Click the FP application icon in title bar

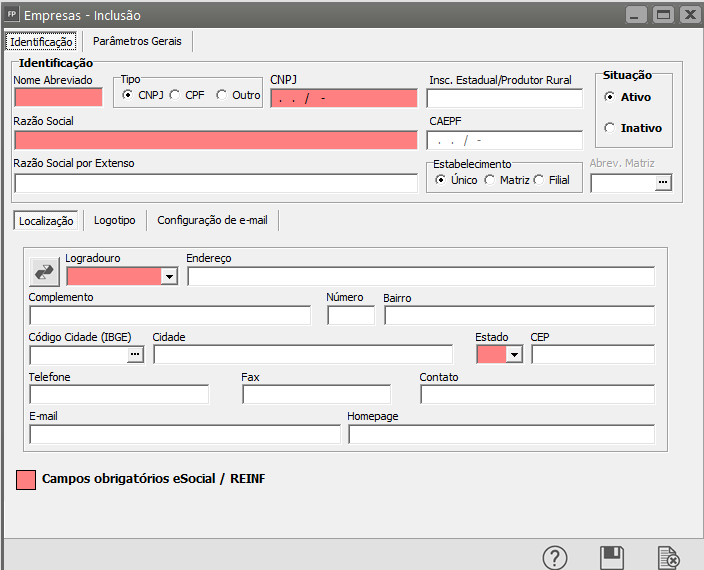(12, 15)
